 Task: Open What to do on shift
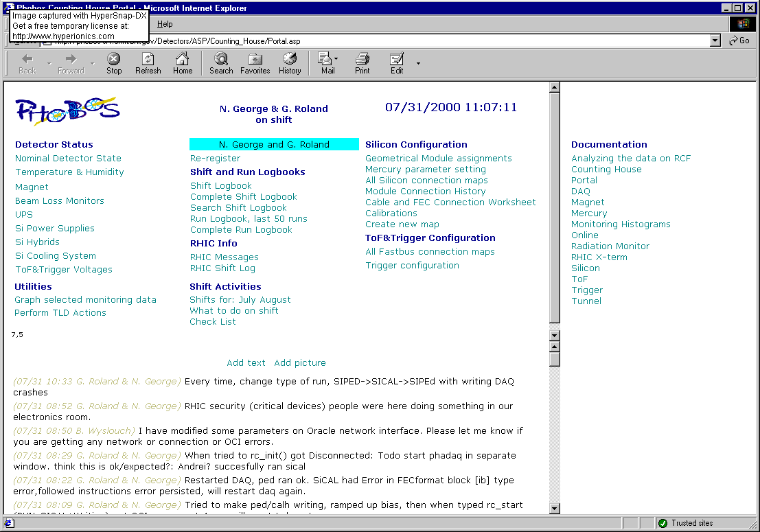[x=233, y=311]
